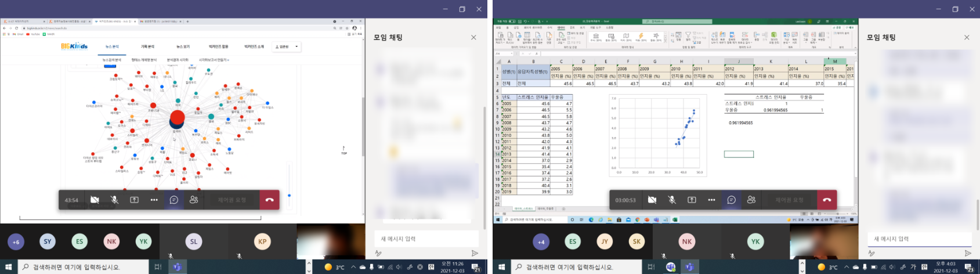Hang up the left meeting (43:54)
980x274 pixels.
269,200
